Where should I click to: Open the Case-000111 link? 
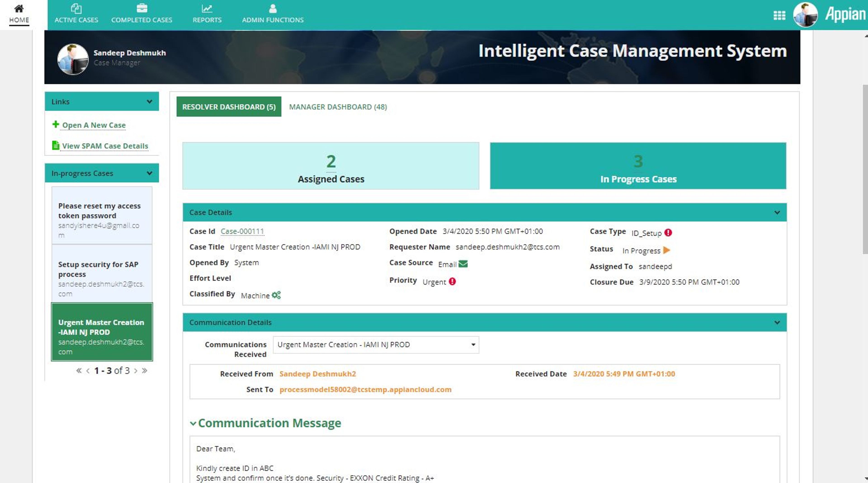point(242,231)
